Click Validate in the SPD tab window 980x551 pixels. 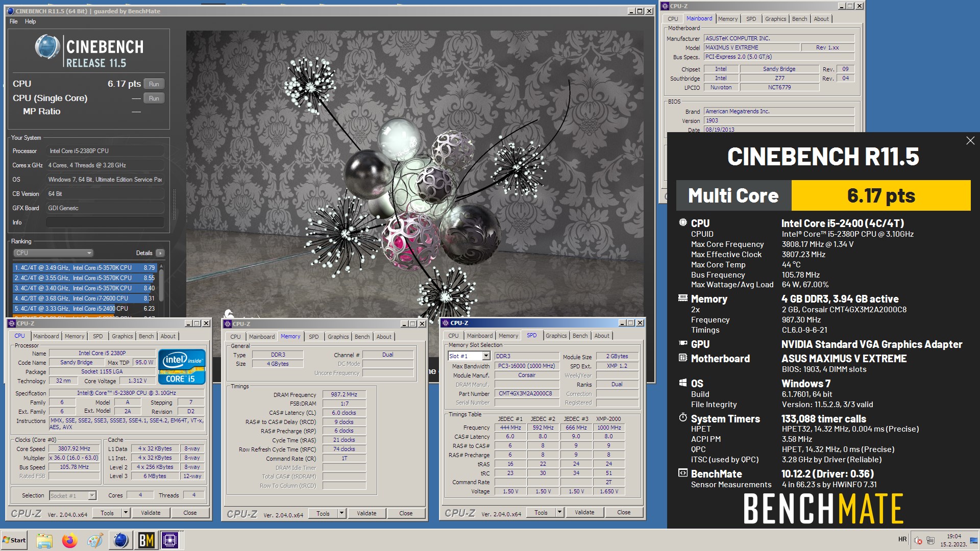(584, 512)
